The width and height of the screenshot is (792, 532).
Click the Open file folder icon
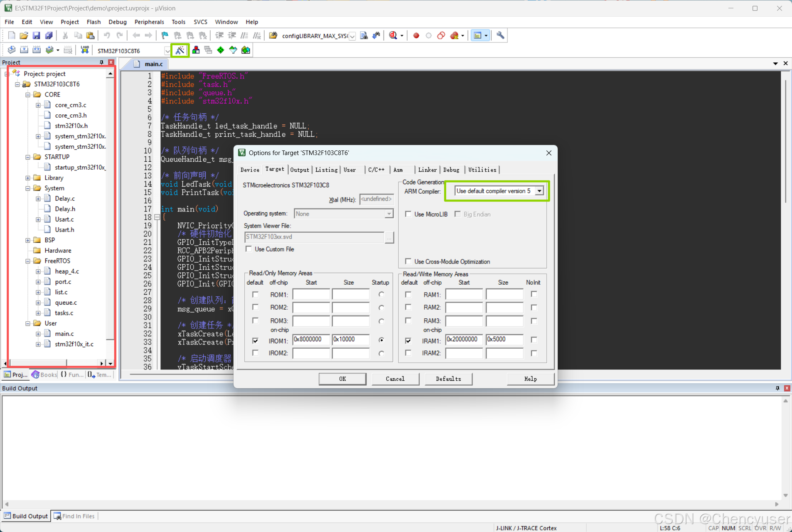pyautogui.click(x=24, y=36)
